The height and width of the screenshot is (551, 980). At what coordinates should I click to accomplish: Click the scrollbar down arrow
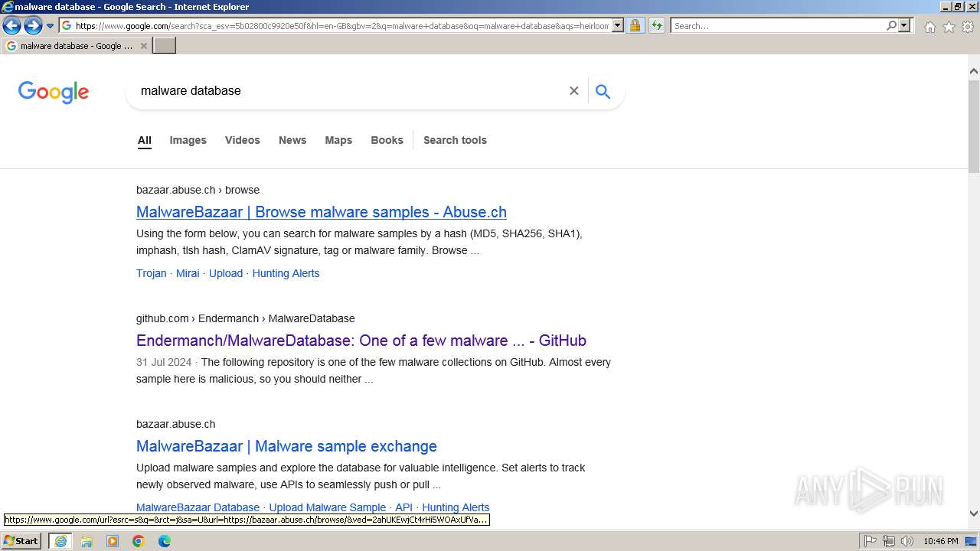974,514
